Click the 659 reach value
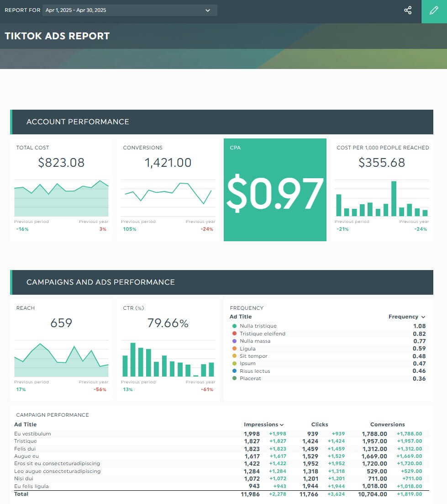This screenshot has width=447, height=504. coord(61,323)
